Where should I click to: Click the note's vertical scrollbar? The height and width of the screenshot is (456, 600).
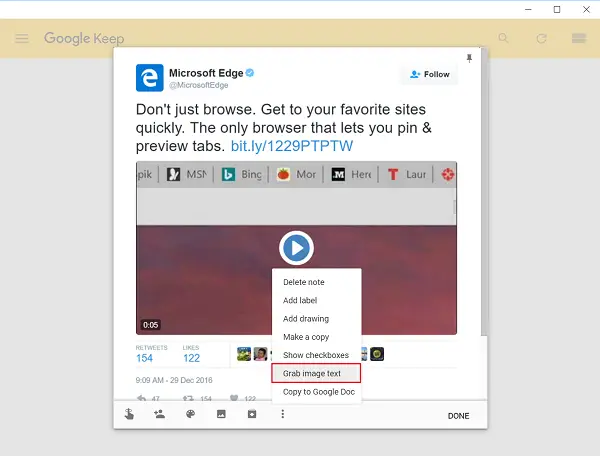tap(484, 191)
